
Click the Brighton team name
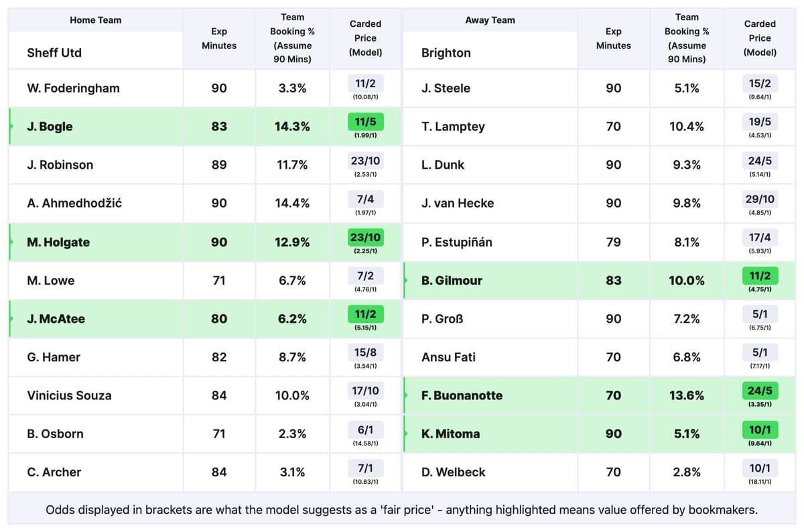tap(446, 53)
